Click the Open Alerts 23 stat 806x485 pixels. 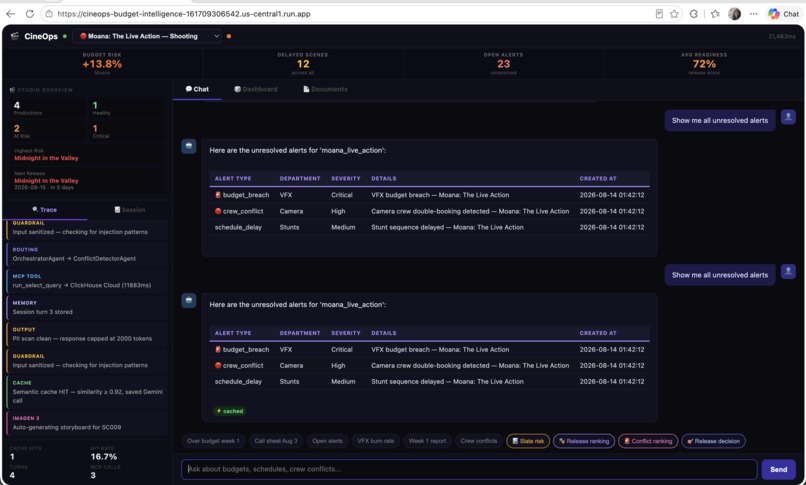503,63
